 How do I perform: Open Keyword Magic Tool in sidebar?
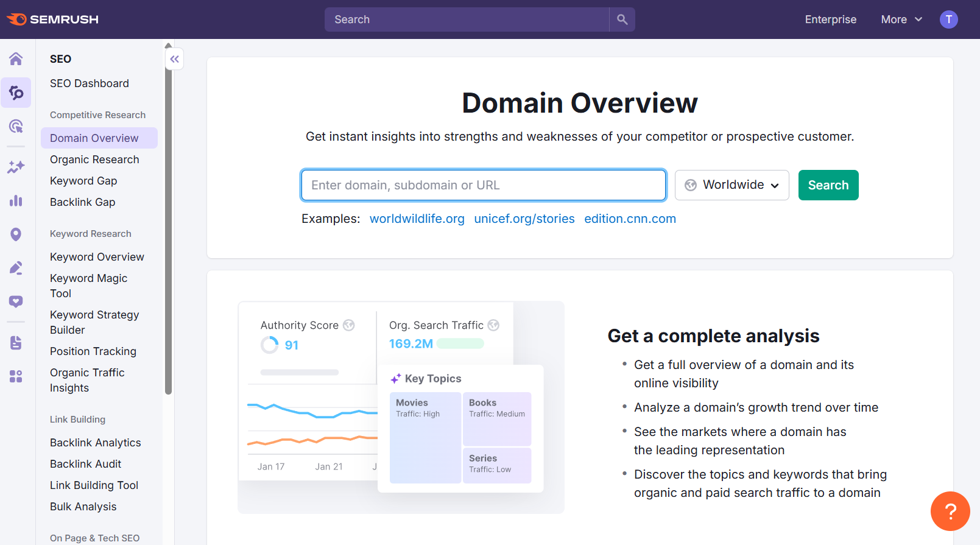pos(89,286)
